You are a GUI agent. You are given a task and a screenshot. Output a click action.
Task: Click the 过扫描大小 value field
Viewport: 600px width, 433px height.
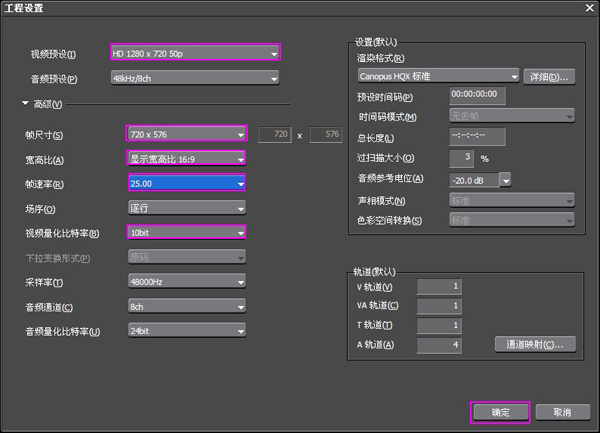coord(461,158)
